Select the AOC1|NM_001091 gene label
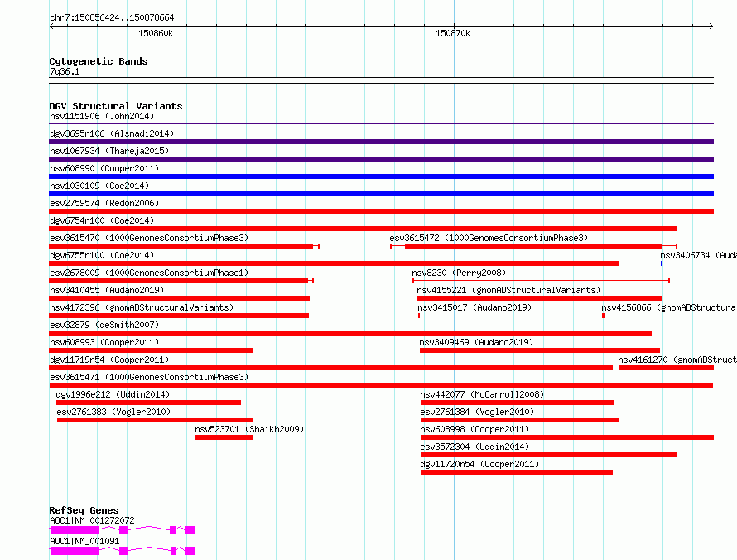Image resolution: width=737 pixels, height=560 pixels. pyautogui.click(x=84, y=541)
